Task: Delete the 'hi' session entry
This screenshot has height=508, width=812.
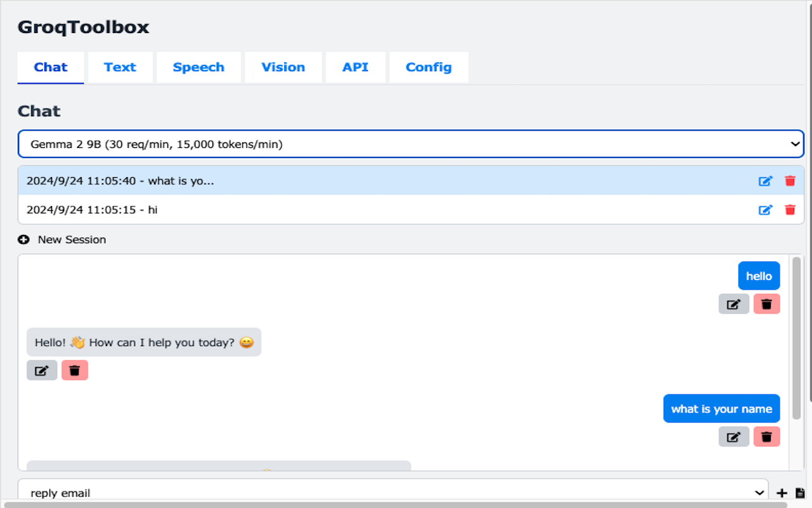Action: coord(790,210)
